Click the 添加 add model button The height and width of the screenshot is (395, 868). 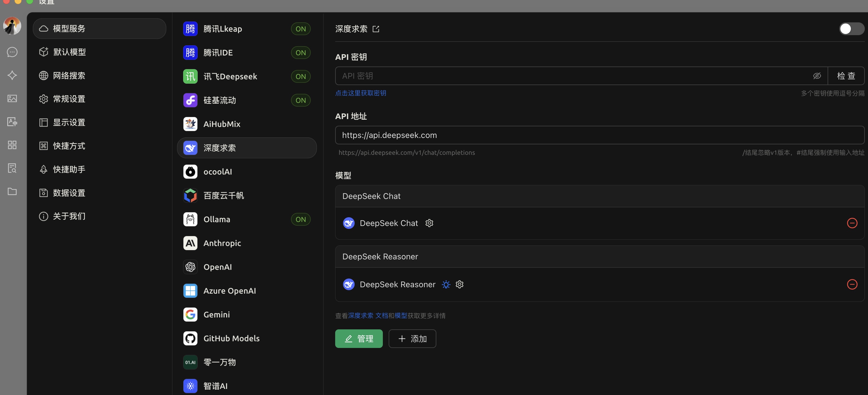pos(412,338)
